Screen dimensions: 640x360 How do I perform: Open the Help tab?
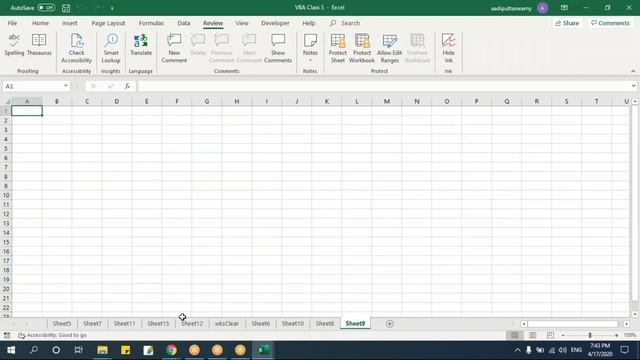(309, 23)
